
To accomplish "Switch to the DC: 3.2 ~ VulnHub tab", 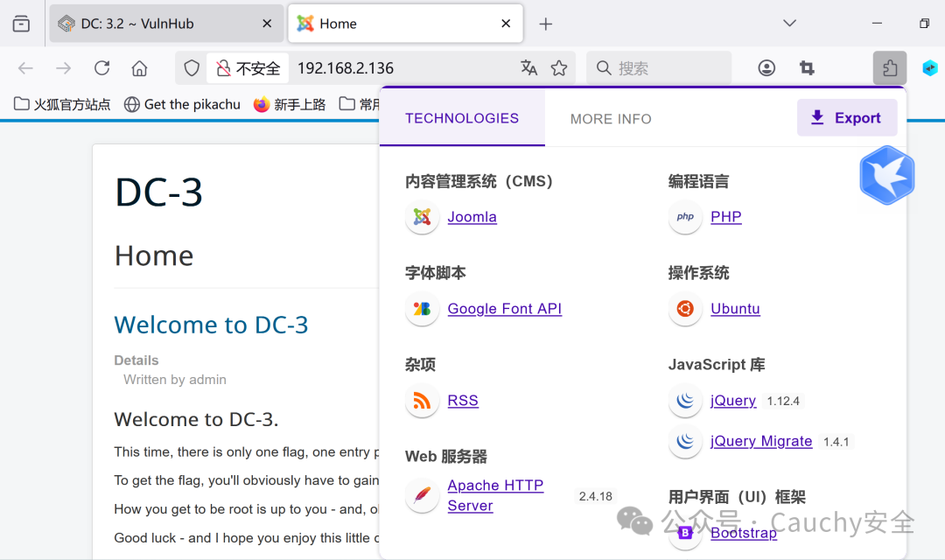I will coord(166,24).
